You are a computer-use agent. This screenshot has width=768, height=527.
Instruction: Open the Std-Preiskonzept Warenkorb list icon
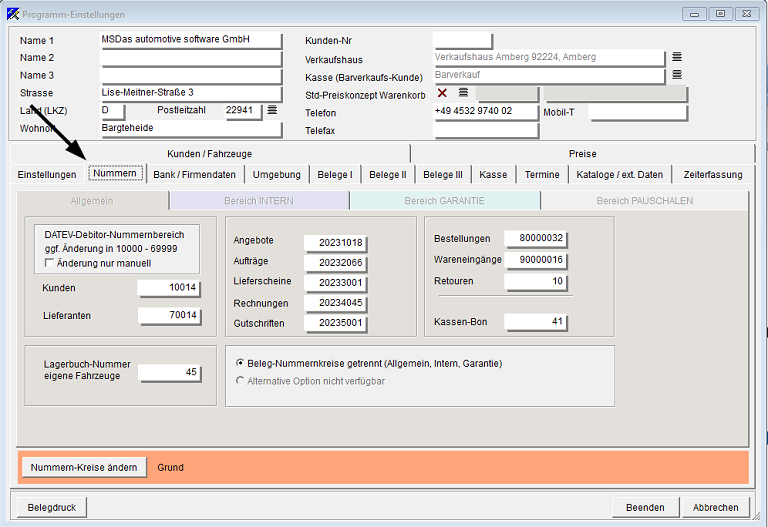(463, 92)
